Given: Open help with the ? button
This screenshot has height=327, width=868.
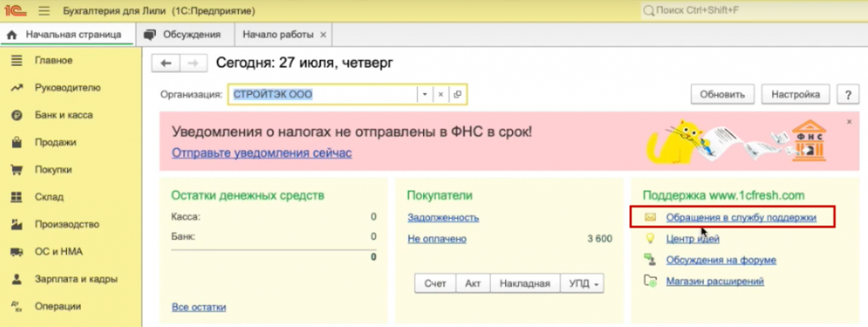Looking at the screenshot, I should (x=848, y=94).
